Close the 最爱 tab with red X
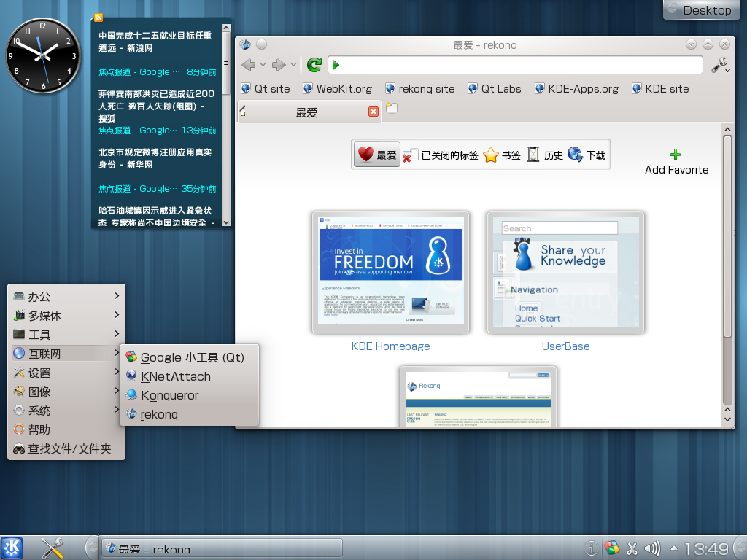Image resolution: width=747 pixels, height=560 pixels. coord(373,112)
